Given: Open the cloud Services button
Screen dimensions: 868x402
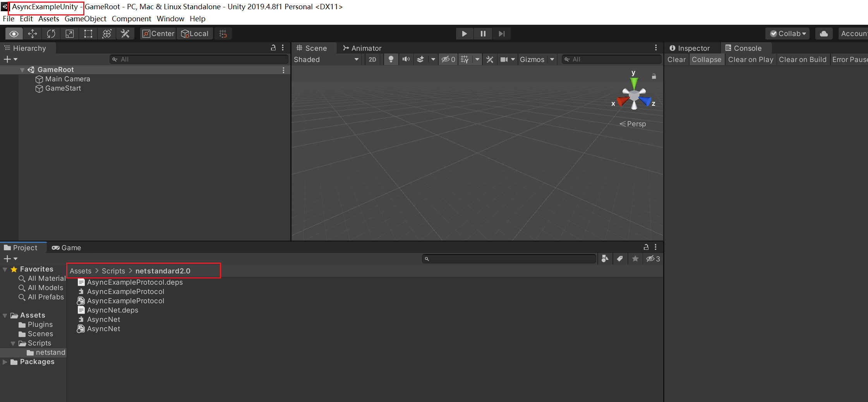Looking at the screenshot, I should pos(824,34).
